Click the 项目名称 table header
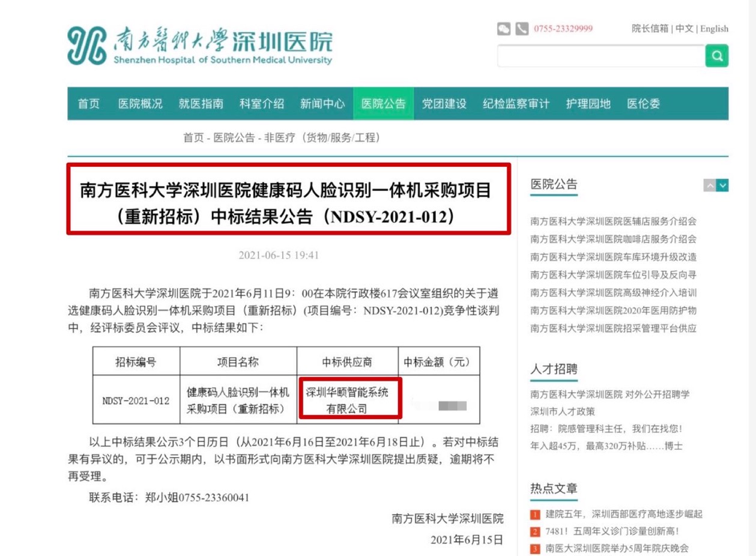 tap(238, 362)
